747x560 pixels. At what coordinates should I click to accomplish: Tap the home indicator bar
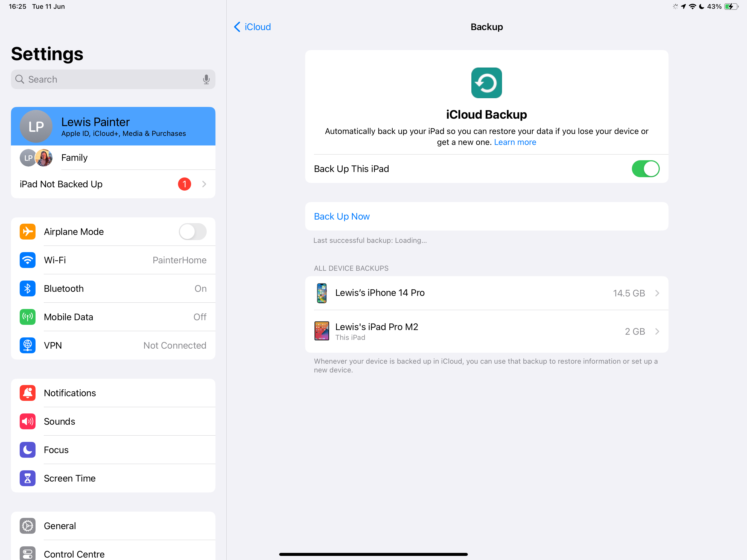pos(373,554)
